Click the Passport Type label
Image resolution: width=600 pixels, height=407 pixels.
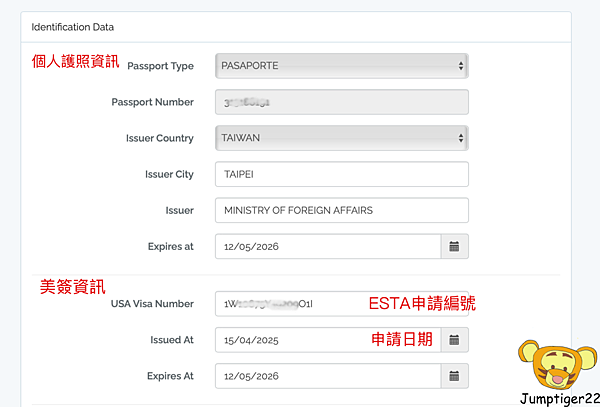160,66
